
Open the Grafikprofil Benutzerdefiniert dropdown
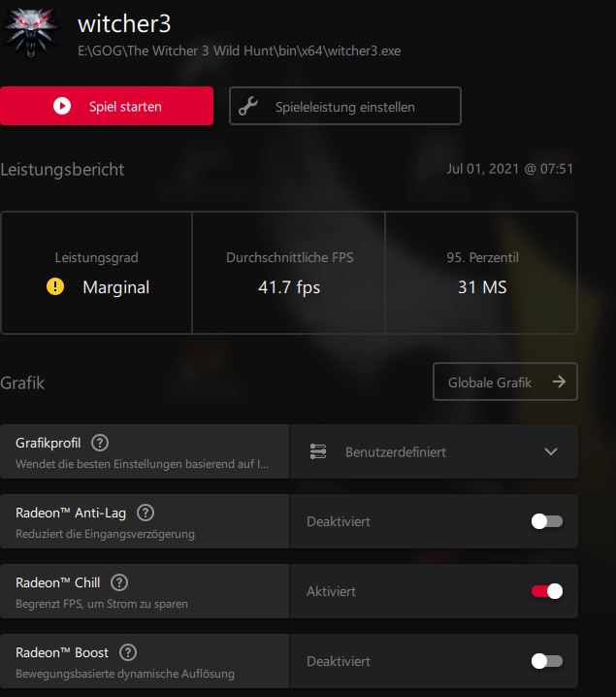[x=434, y=451]
